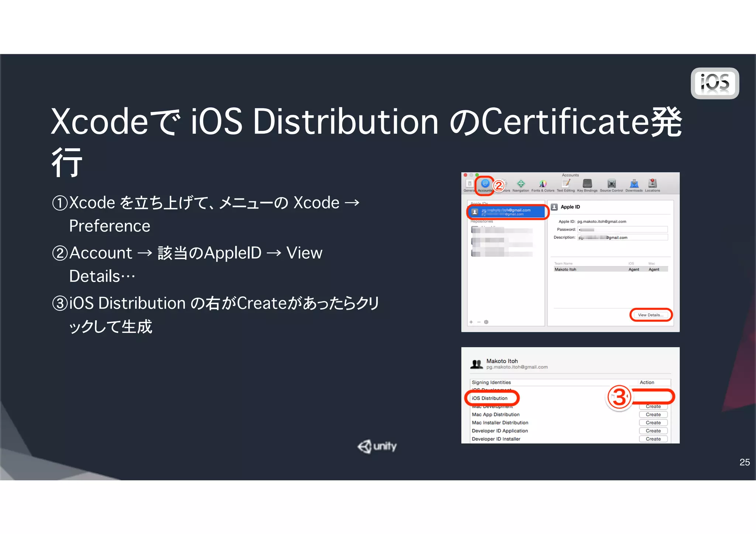Screen dimensions: 756x534
Task: Click the View Details... button
Action: point(650,315)
